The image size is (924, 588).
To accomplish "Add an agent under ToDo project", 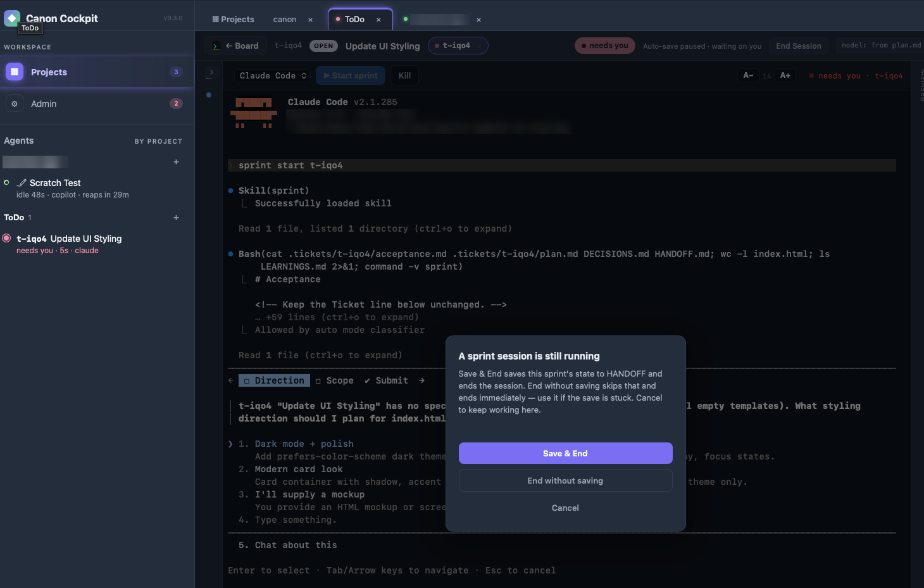I will (176, 218).
